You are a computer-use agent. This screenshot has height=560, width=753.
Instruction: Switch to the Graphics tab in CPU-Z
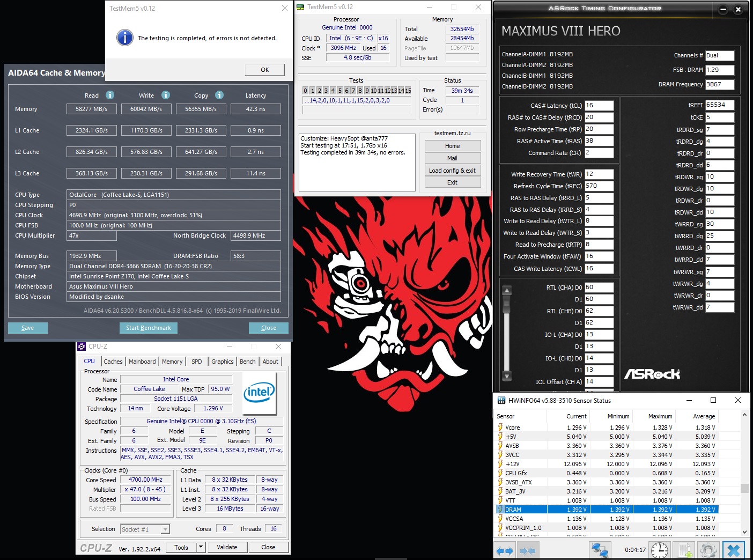click(223, 362)
